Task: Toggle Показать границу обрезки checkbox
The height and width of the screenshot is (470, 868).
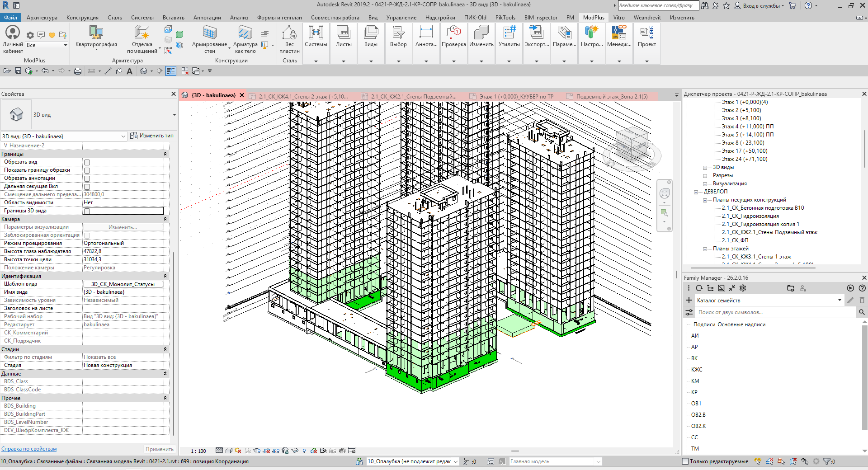Action: (87, 170)
